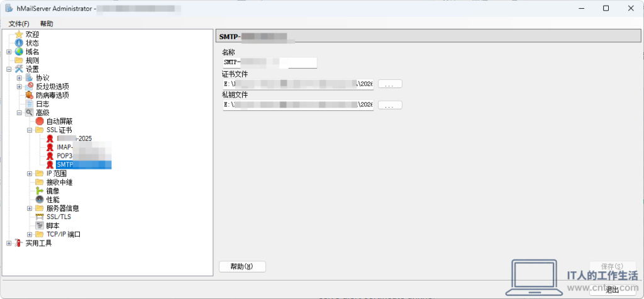Viewport: 644px width, 299px height.
Task: Click the 帮助(H) button
Action: [242, 266]
